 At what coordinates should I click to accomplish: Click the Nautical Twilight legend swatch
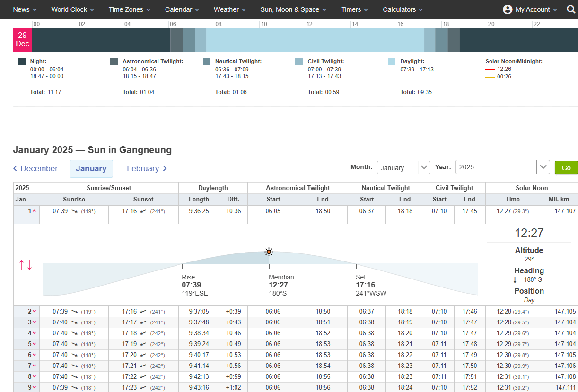click(207, 61)
